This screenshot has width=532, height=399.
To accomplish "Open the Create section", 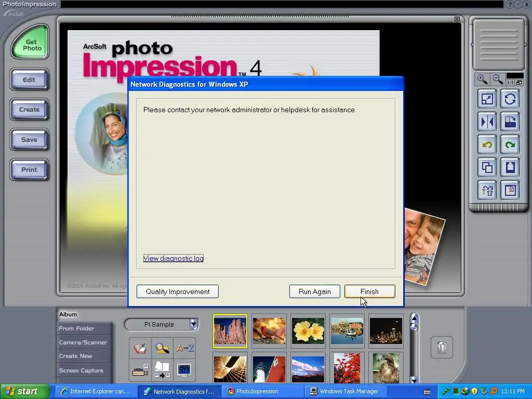I will (29, 110).
